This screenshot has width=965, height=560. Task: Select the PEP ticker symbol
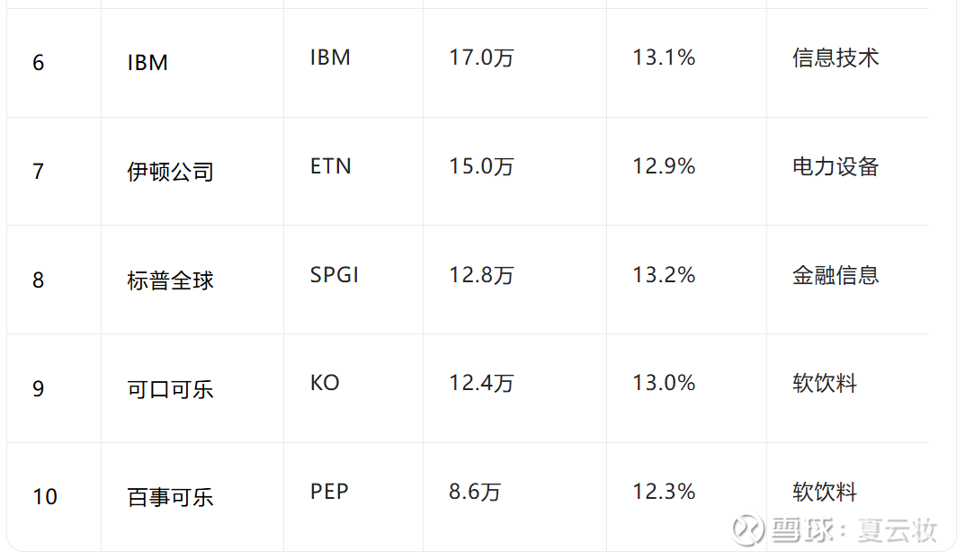329,492
